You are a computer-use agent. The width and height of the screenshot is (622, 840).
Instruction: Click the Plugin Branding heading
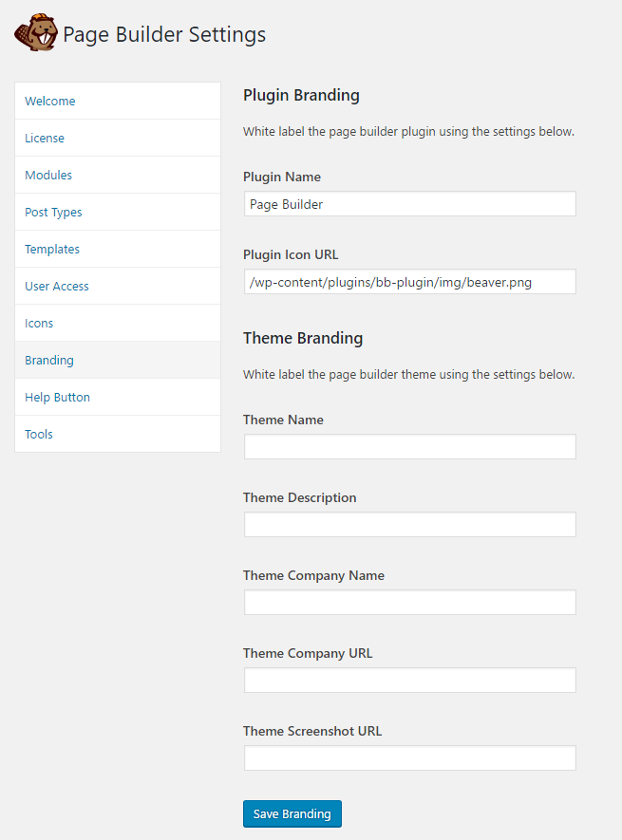click(301, 95)
